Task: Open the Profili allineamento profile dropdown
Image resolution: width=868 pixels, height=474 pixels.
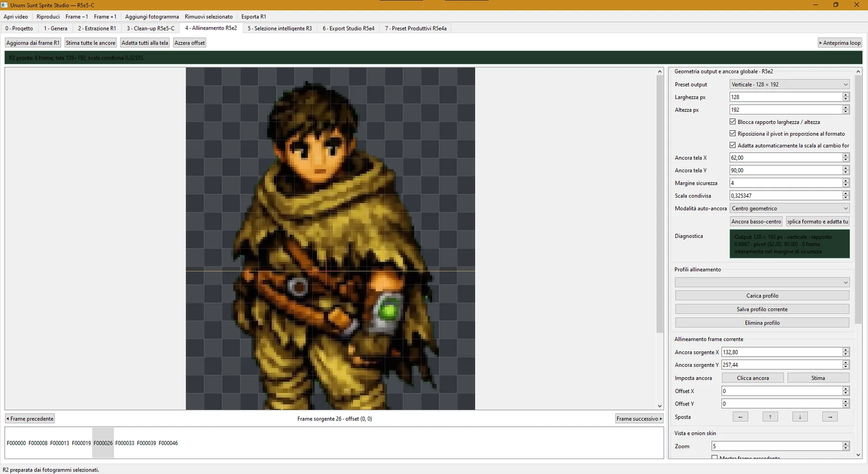Action: [x=762, y=282]
